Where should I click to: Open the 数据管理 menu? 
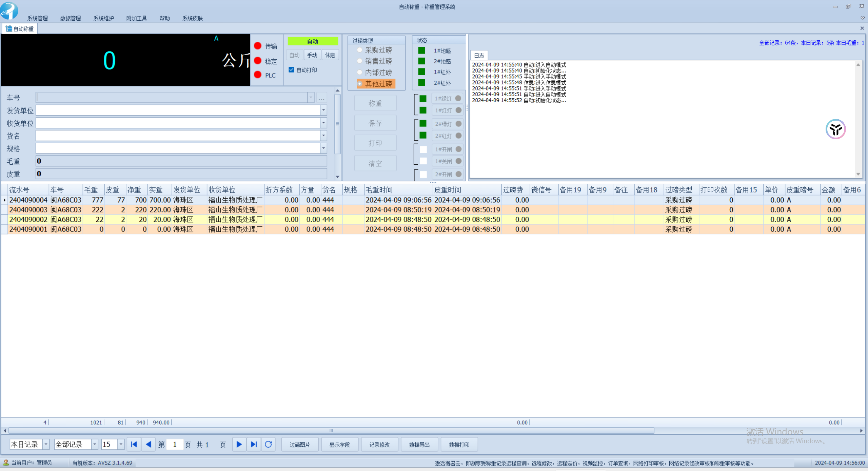click(71, 18)
